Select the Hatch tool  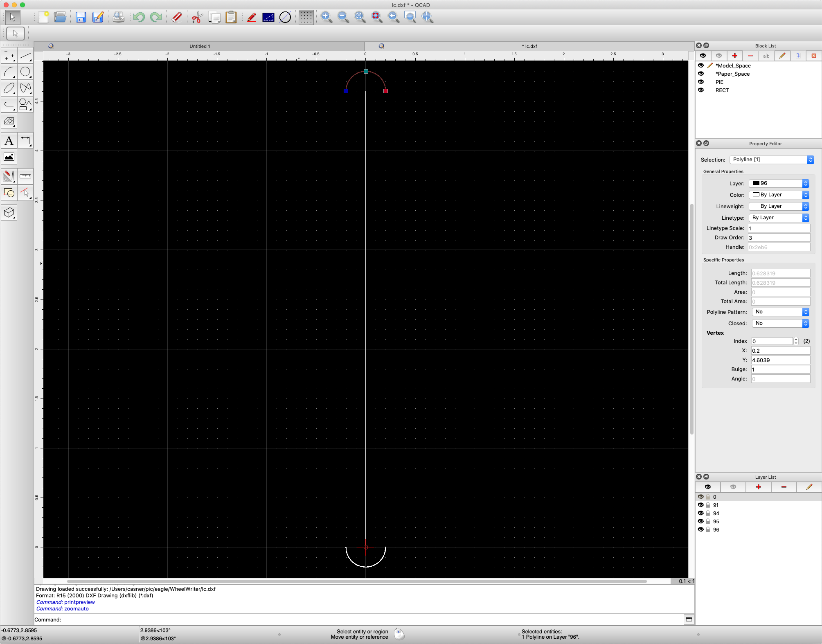[x=9, y=121]
